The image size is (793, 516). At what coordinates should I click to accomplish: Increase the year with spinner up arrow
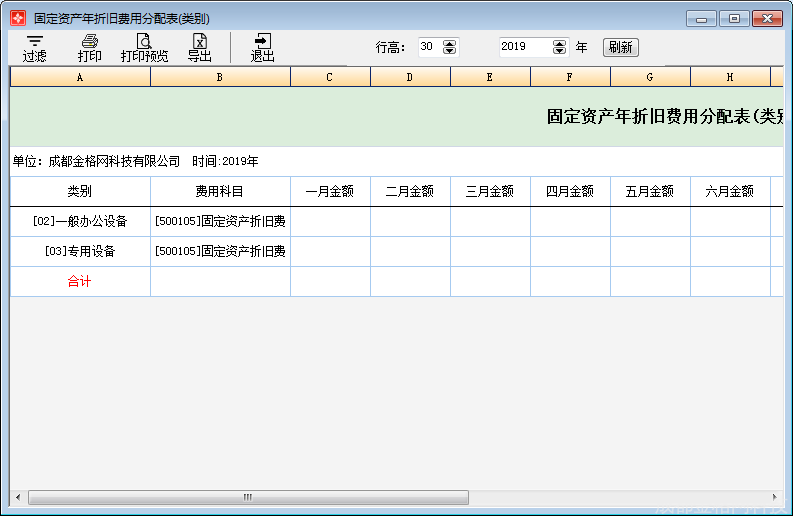[560, 43]
